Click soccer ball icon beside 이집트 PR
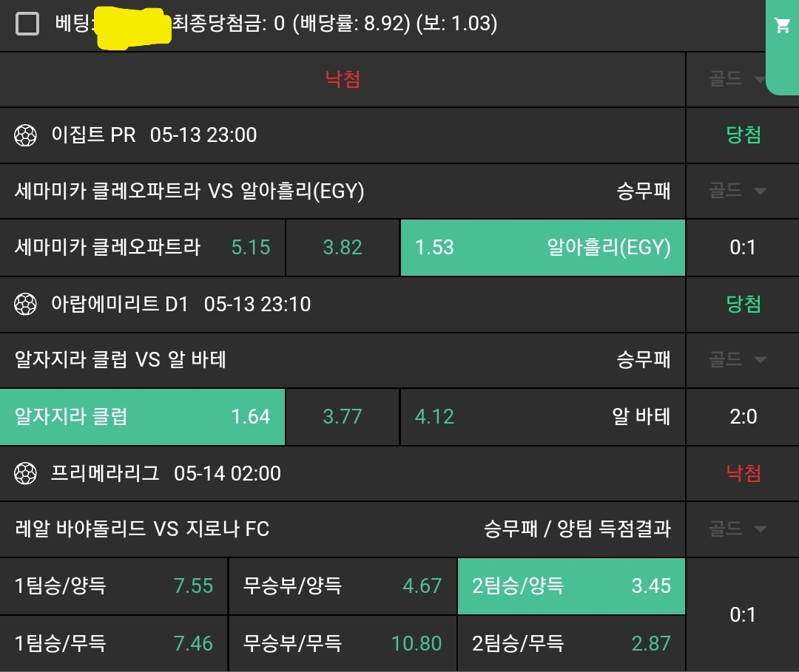 (x=26, y=135)
